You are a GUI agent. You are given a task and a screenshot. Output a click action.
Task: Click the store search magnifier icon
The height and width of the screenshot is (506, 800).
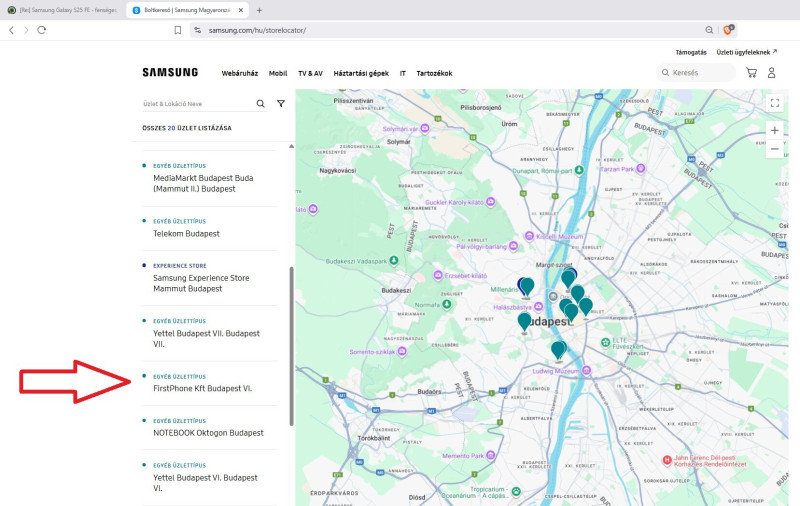(x=261, y=104)
